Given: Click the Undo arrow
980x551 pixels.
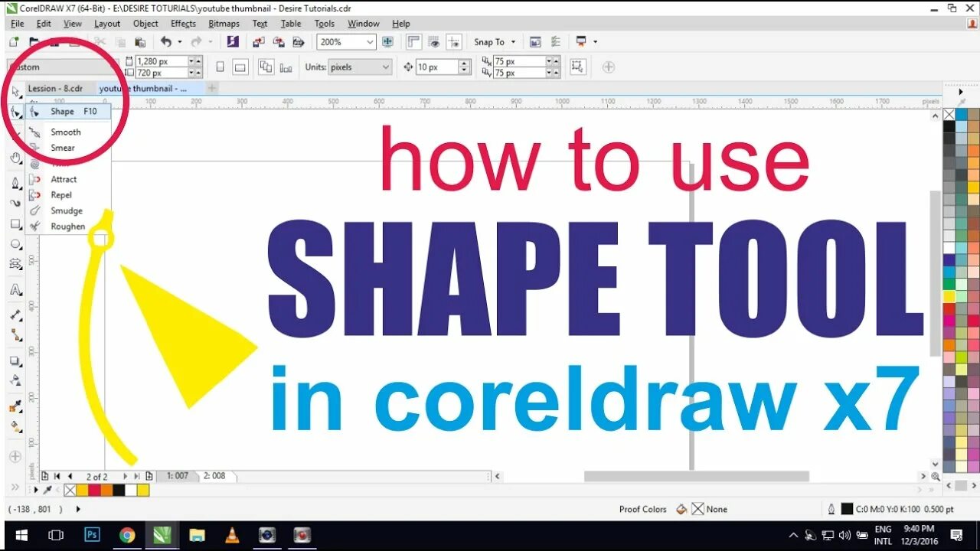Looking at the screenshot, I should pos(166,42).
